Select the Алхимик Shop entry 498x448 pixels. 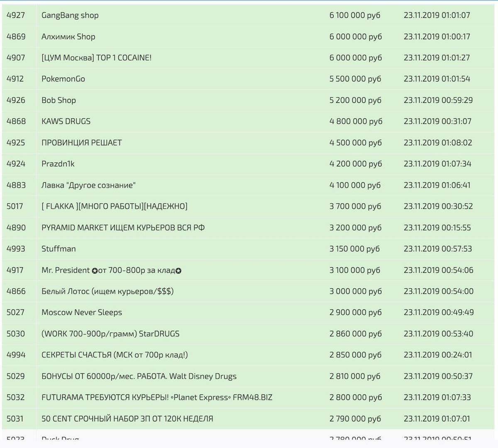click(x=68, y=37)
